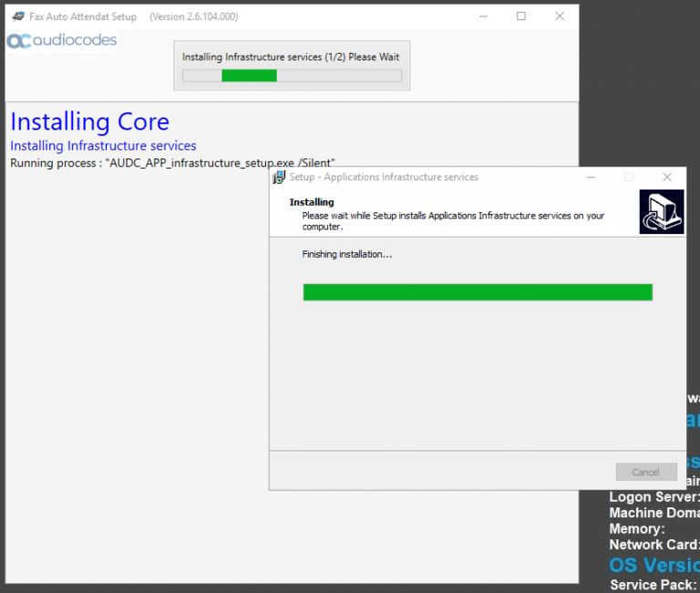
Task: Click the Finishing installation status text
Action: tap(347, 254)
